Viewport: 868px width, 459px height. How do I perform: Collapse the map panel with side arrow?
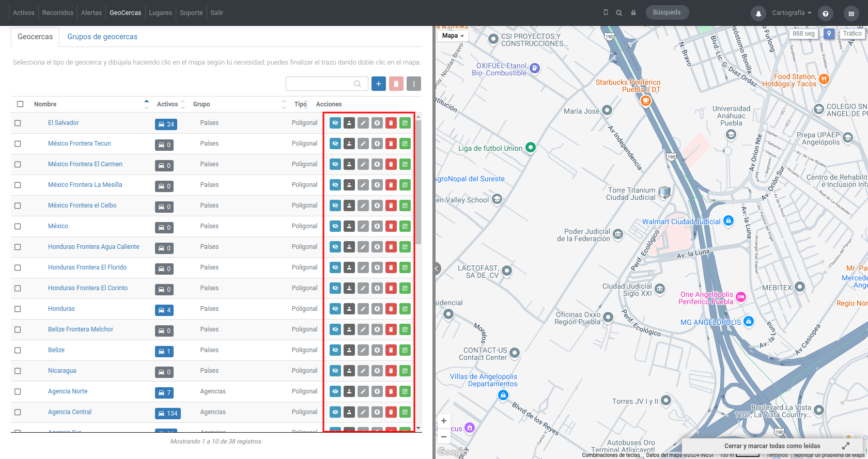coord(437,268)
